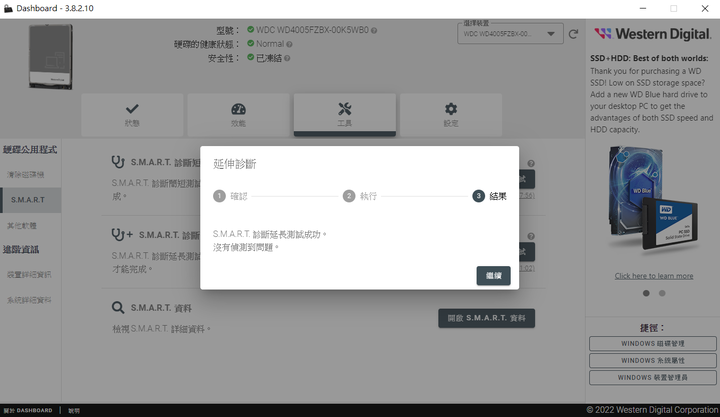Click the extended test run button behind the dialog
The height and width of the screenshot is (417, 720).
coord(527,252)
